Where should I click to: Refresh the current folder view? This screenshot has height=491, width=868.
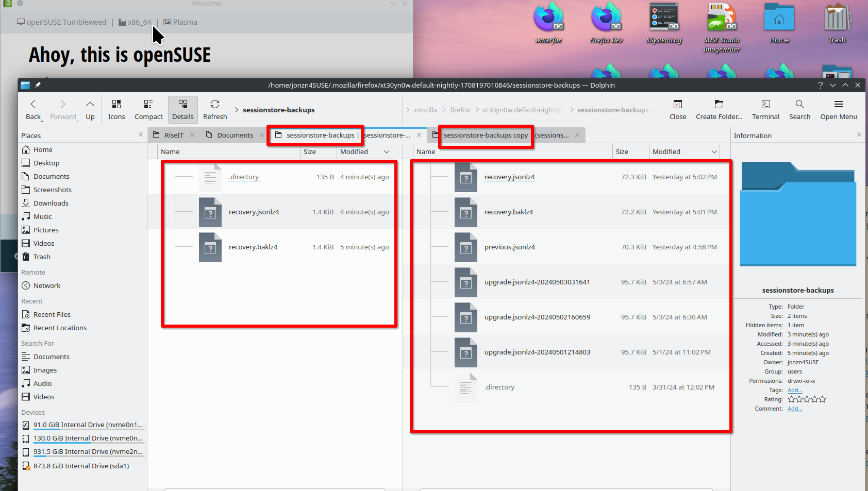coord(215,110)
